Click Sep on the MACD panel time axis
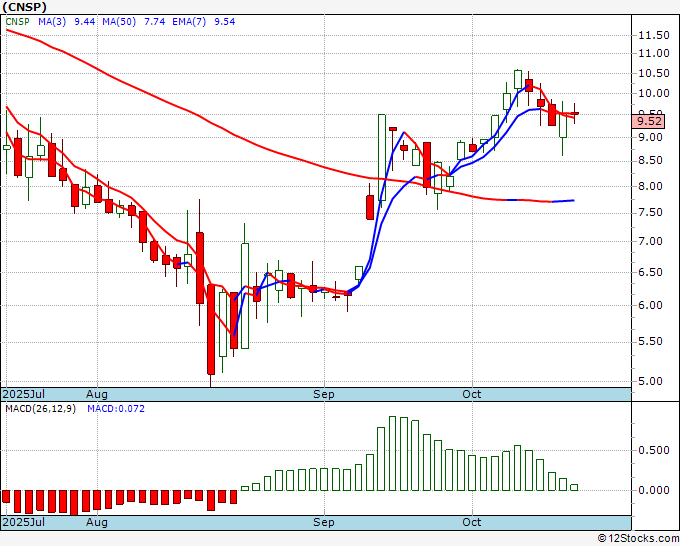The width and height of the screenshot is (680, 546). pos(324,522)
